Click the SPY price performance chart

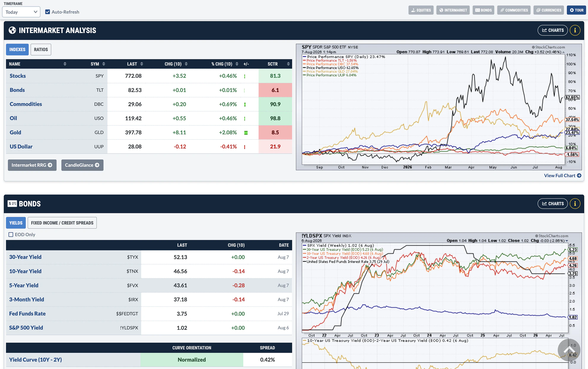tap(439, 107)
